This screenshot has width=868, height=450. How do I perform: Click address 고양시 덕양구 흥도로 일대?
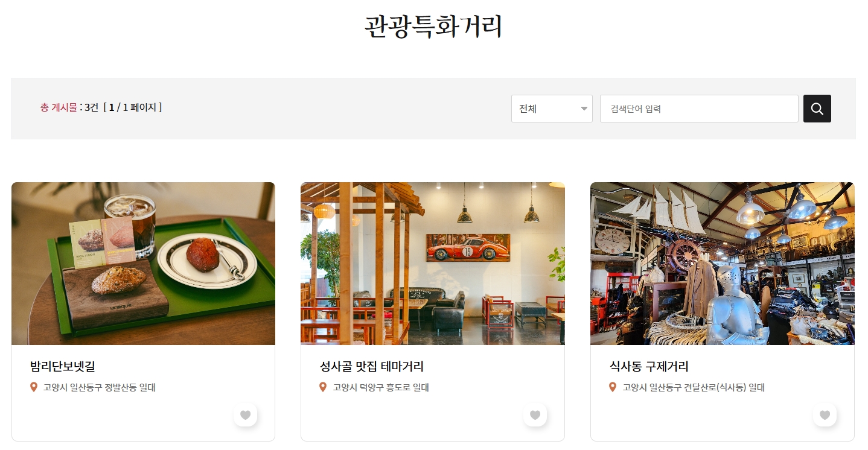(x=381, y=388)
